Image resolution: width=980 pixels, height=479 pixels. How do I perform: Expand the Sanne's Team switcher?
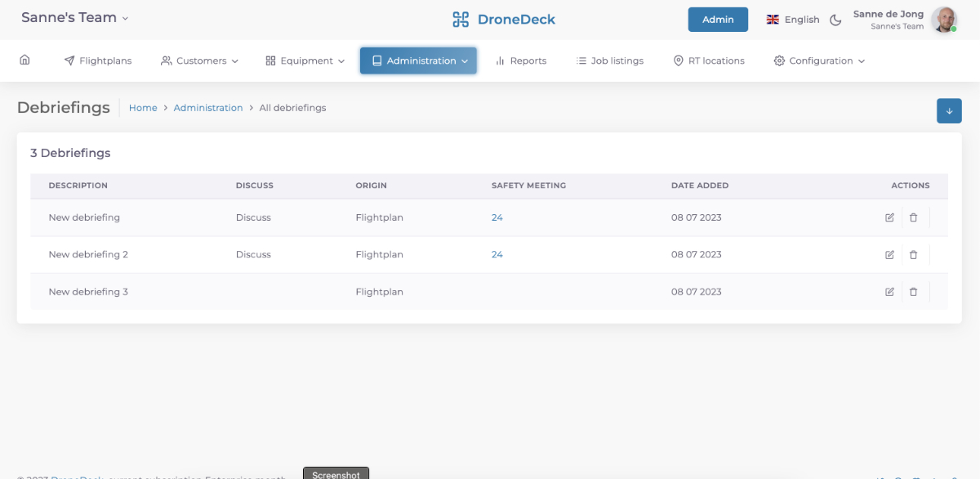pos(75,18)
